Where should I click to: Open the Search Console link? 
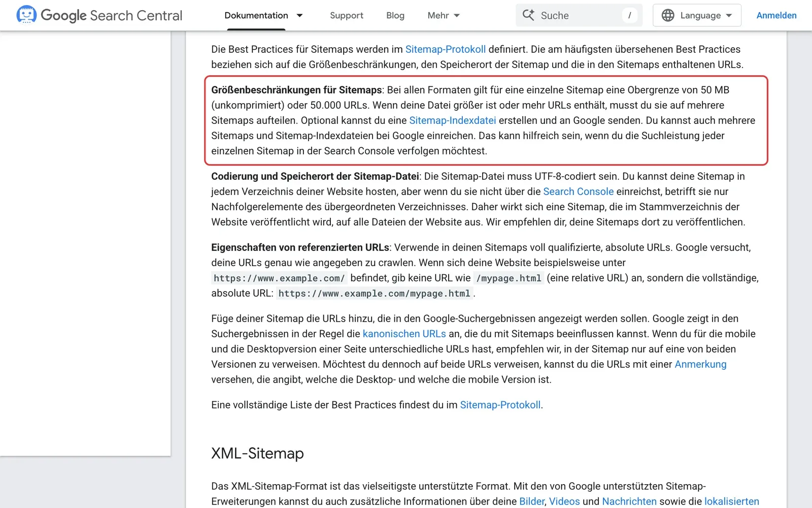(579, 192)
